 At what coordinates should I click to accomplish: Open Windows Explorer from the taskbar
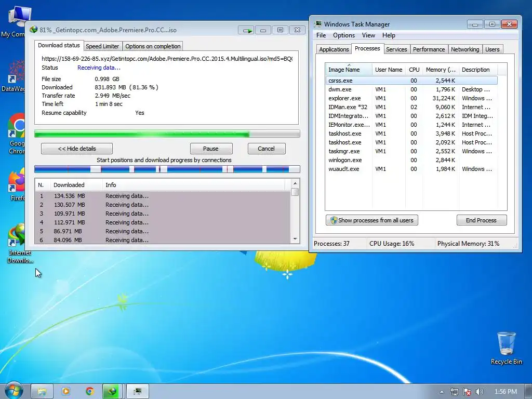pos(42,392)
